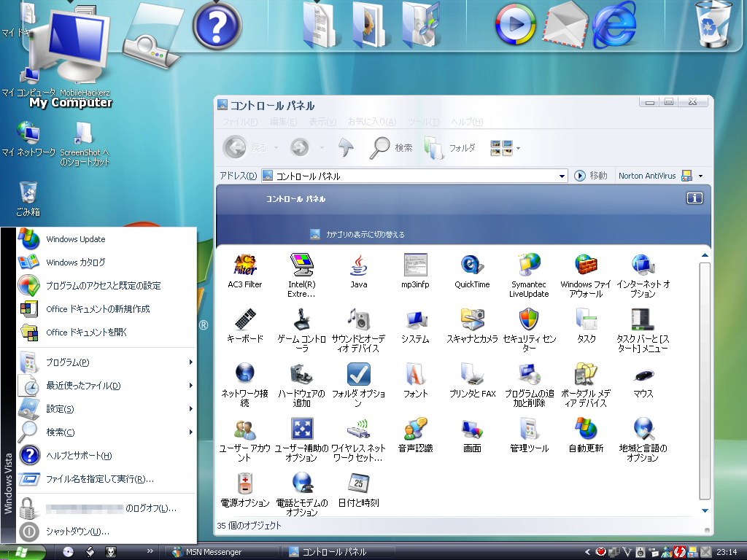Click the Windows Media Player dock icon
Viewport: 747px width, 560px height.
516,24
